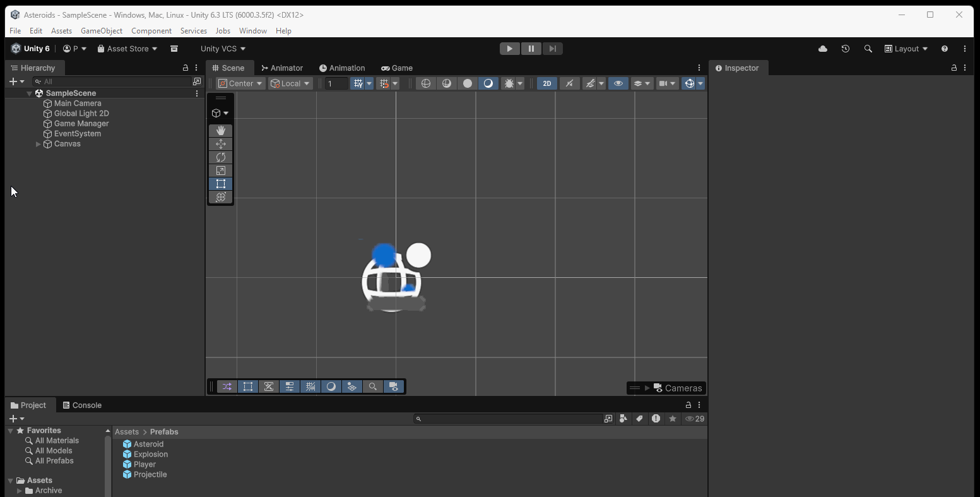Expand the Canvas object in Hierarchy
This screenshot has height=497, width=980.
coord(38,144)
